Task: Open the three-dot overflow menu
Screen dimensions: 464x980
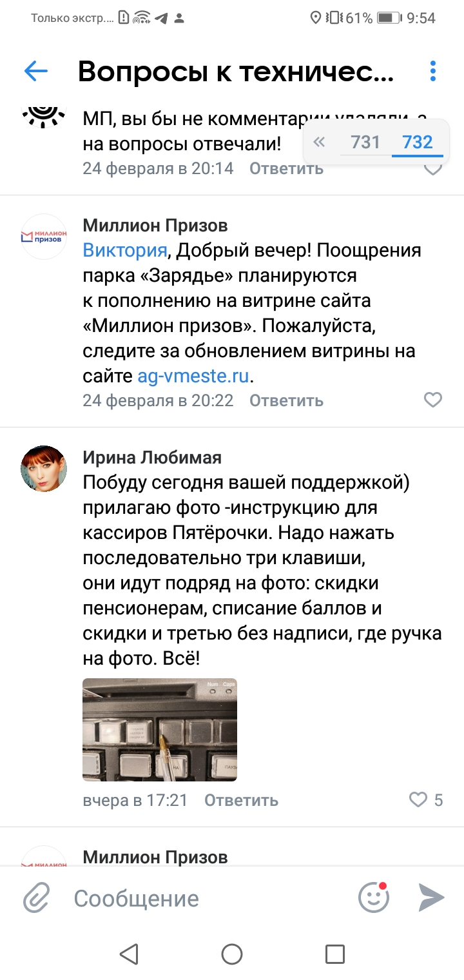Action: (433, 72)
